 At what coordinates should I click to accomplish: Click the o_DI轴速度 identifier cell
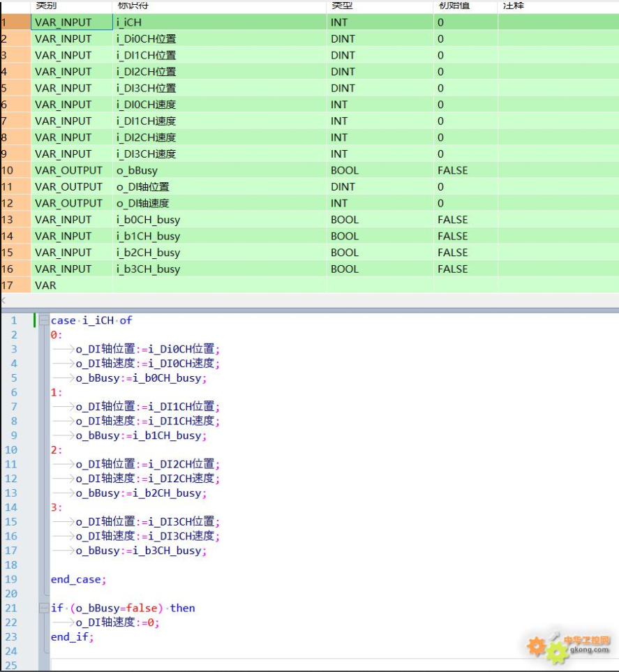point(220,203)
